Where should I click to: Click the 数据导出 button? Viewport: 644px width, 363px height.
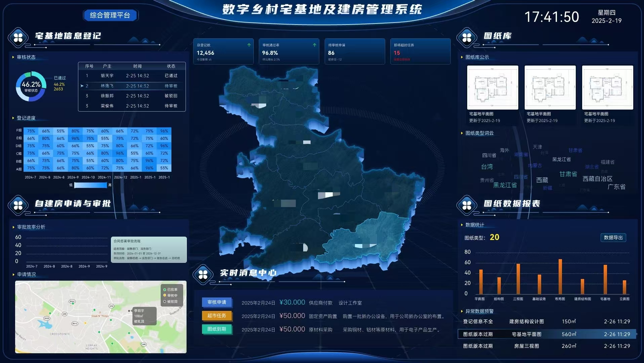[x=614, y=237]
